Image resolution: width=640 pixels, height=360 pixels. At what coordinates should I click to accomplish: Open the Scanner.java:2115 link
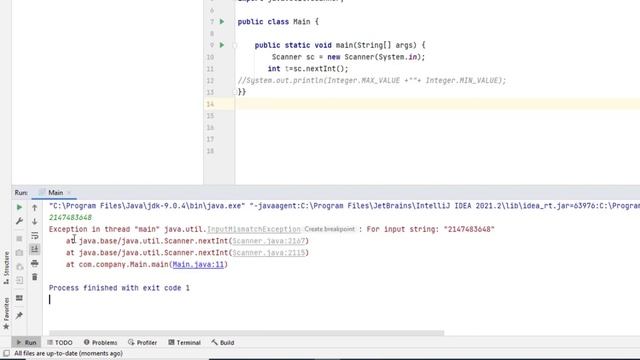click(x=269, y=253)
